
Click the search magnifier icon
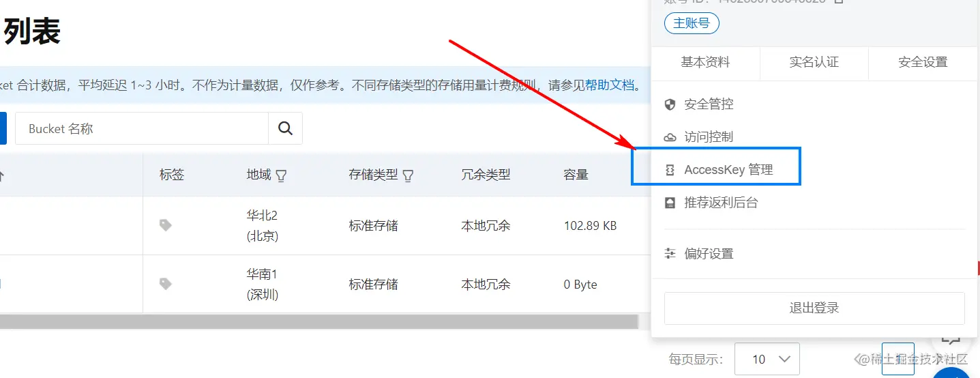pyautogui.click(x=285, y=128)
